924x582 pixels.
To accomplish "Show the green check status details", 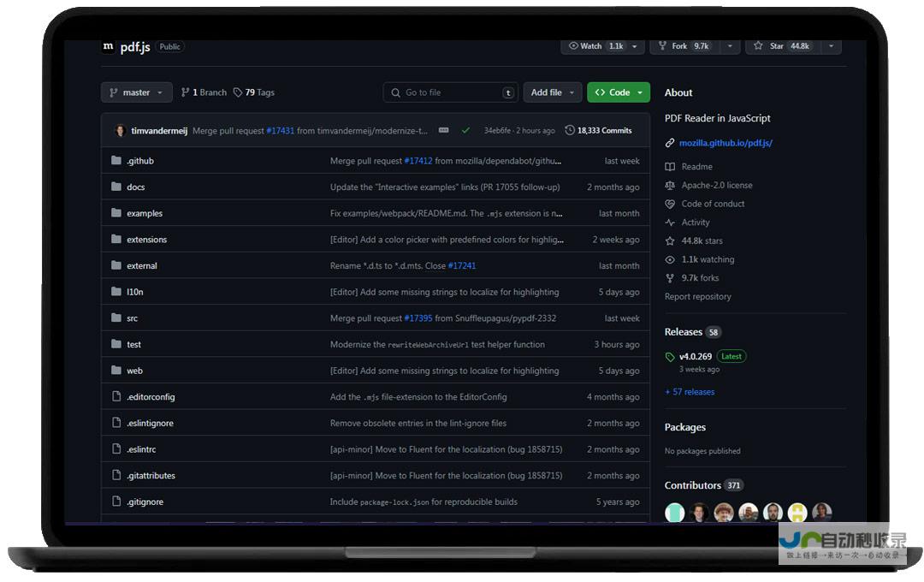I will pyautogui.click(x=465, y=130).
